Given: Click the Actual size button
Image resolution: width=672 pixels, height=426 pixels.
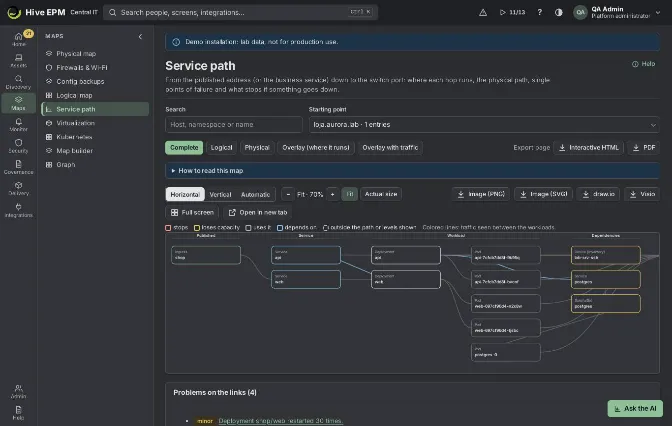Looking at the screenshot, I should point(381,194).
